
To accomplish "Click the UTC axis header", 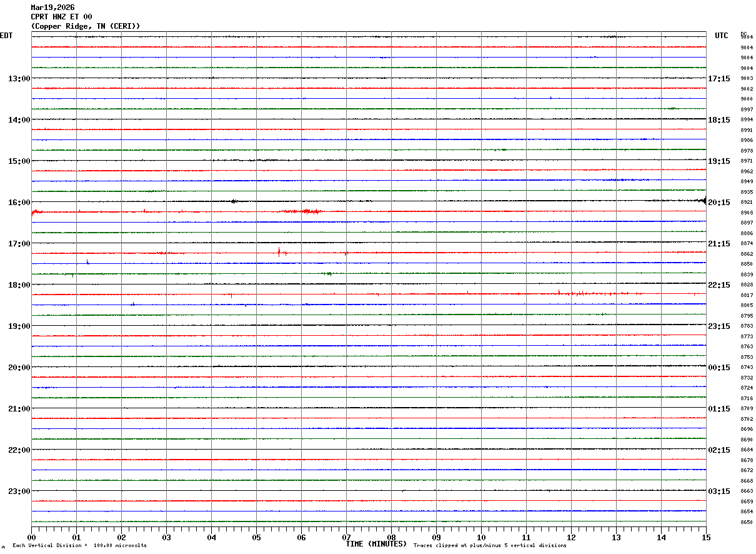I will tap(722, 36).
